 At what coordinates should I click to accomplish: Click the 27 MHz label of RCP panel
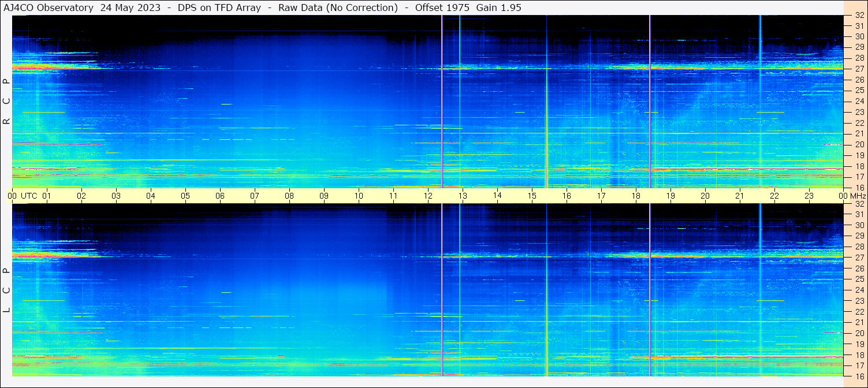(859, 69)
